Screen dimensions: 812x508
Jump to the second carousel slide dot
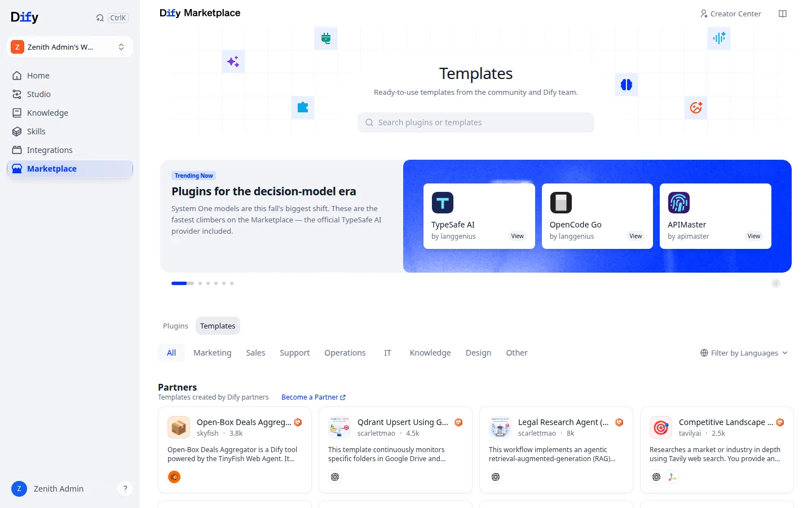click(200, 283)
